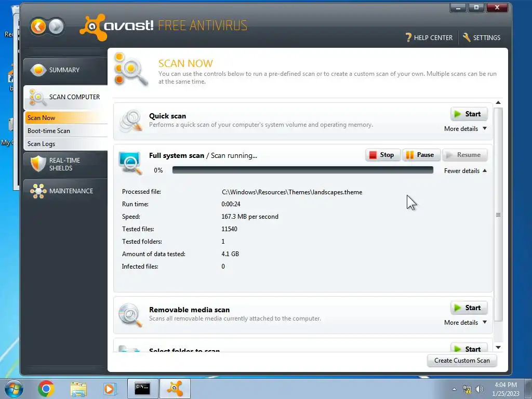The image size is (532, 399).
Task: Click the scan list scrollbar down arrow
Action: (498, 348)
